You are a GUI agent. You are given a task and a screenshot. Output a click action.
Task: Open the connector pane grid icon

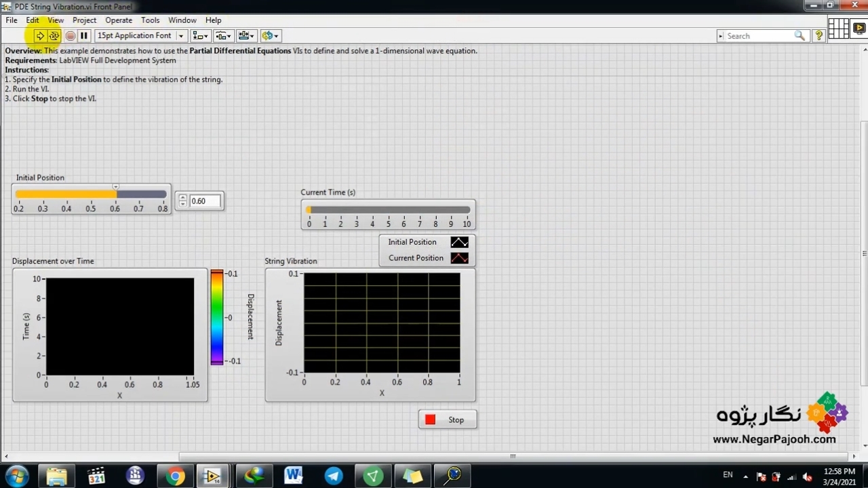[x=838, y=28]
